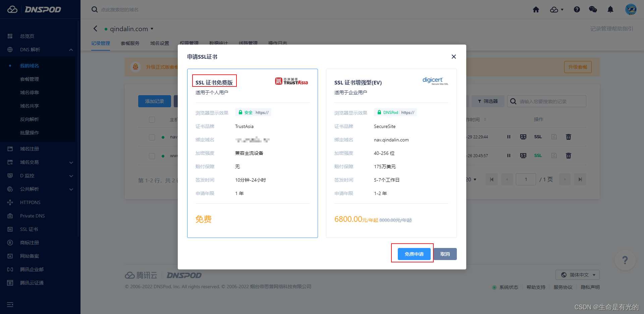Screen dimensions: 644x314
Task: Open the WeChat icon in header
Action: coord(593,10)
